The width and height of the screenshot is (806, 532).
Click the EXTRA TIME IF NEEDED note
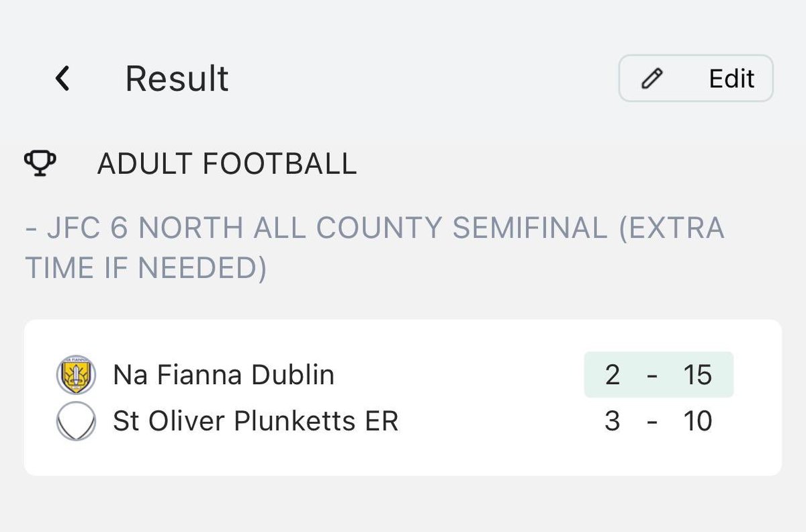146,268
